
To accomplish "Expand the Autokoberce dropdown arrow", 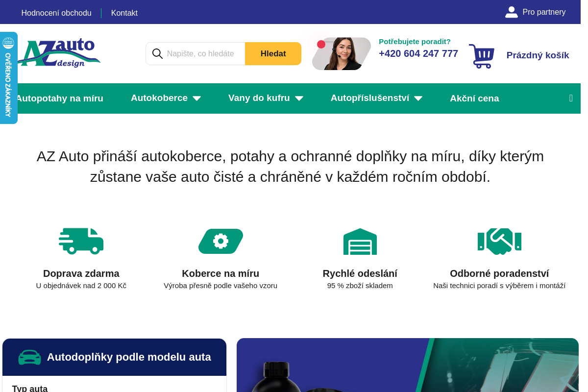I will click(196, 98).
